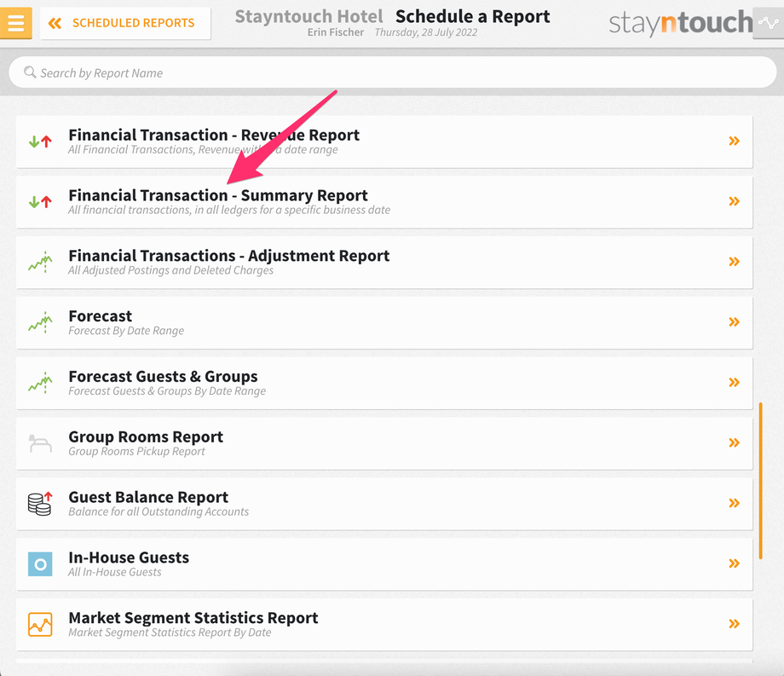Click the Forecast Guests & Groups chart icon

pos(40,383)
